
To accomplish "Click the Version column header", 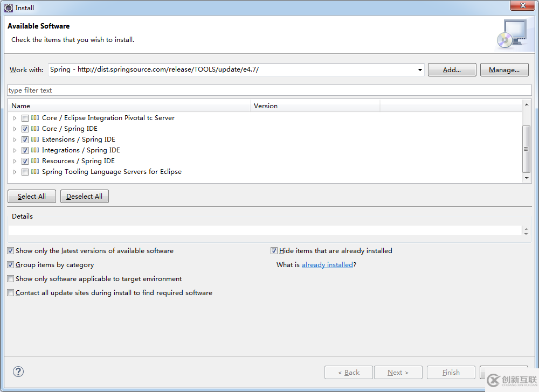I will click(315, 106).
